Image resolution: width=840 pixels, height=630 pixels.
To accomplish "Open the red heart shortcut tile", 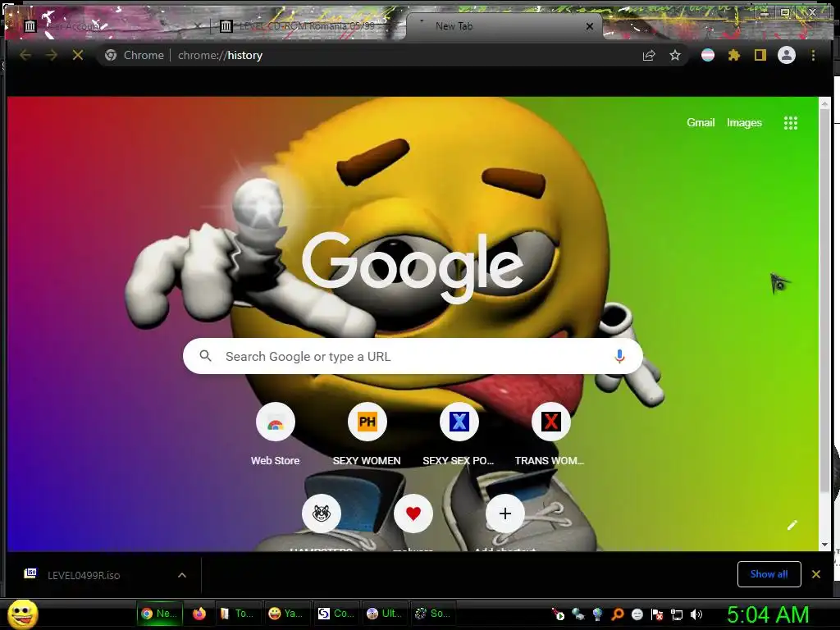I will pos(413,514).
